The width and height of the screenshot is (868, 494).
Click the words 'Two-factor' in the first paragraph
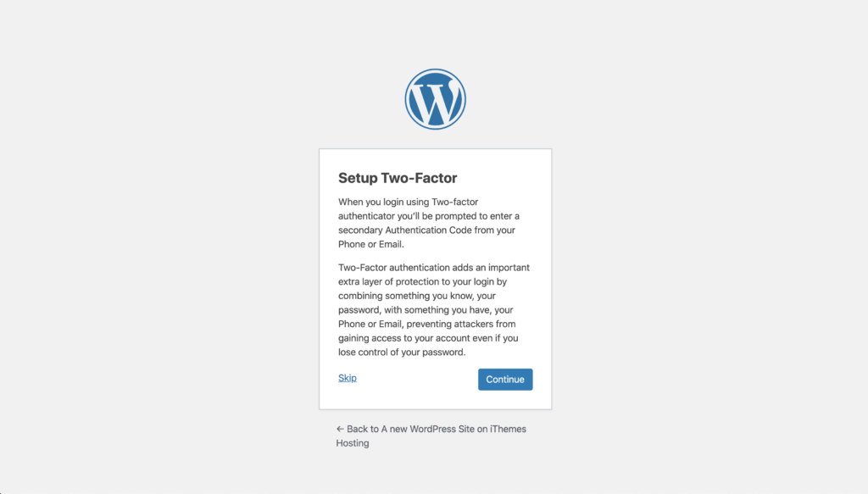coord(454,202)
